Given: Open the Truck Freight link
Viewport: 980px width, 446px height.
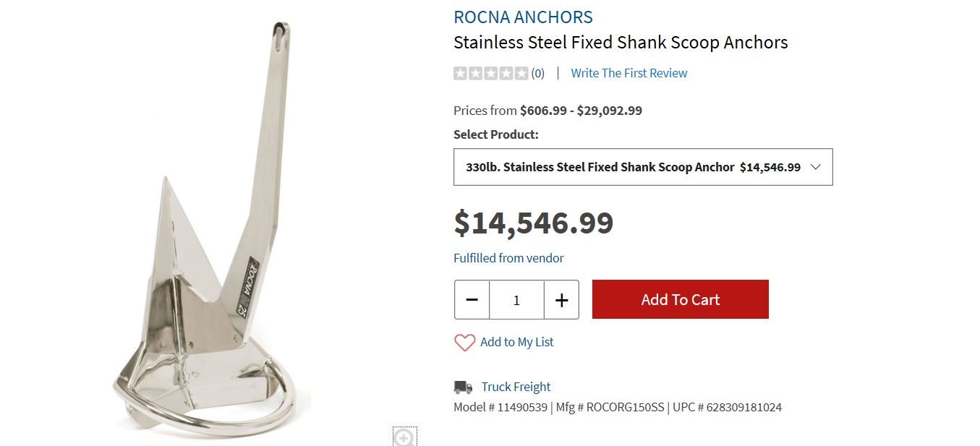Looking at the screenshot, I should tap(516, 387).
